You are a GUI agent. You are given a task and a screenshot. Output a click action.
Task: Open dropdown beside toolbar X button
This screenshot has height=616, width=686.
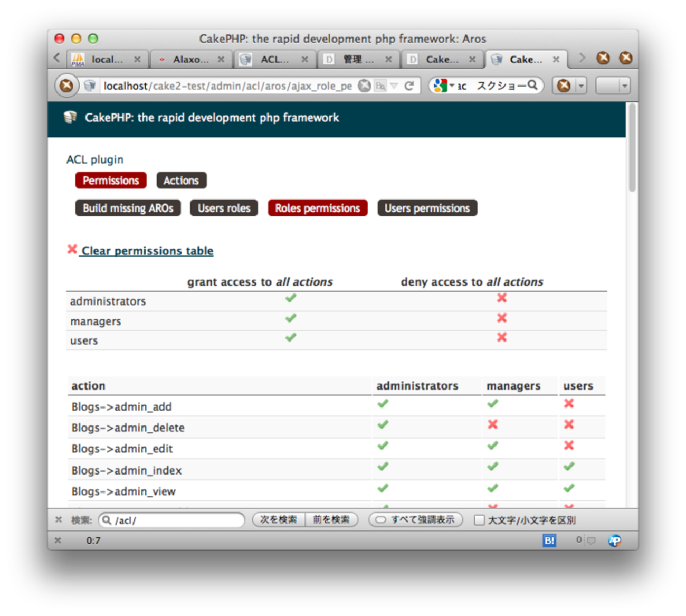[581, 86]
